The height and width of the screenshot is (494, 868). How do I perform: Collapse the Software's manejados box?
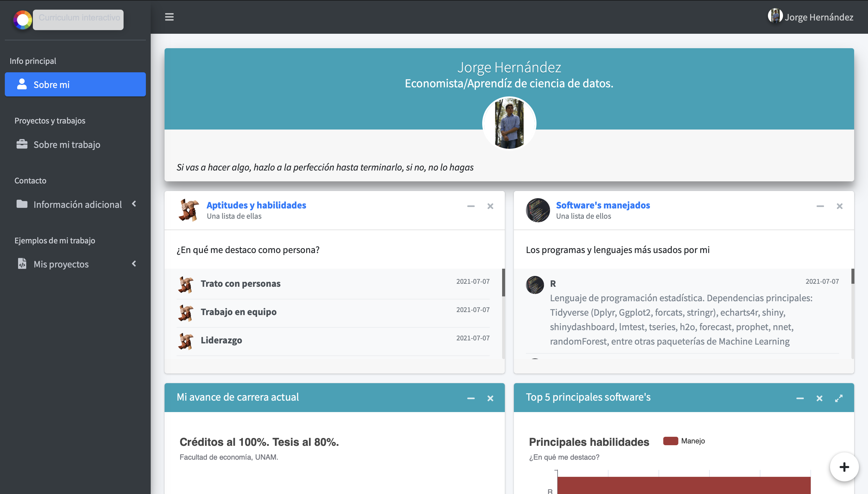(x=821, y=206)
